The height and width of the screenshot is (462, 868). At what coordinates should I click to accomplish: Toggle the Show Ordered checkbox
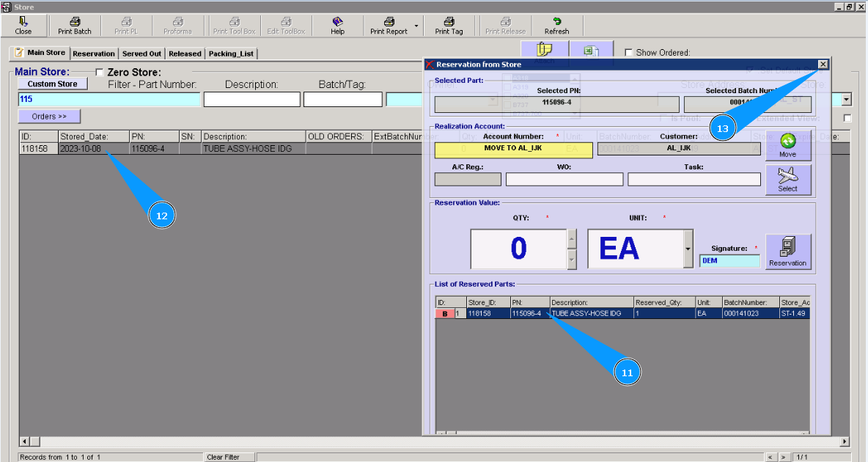(x=628, y=53)
